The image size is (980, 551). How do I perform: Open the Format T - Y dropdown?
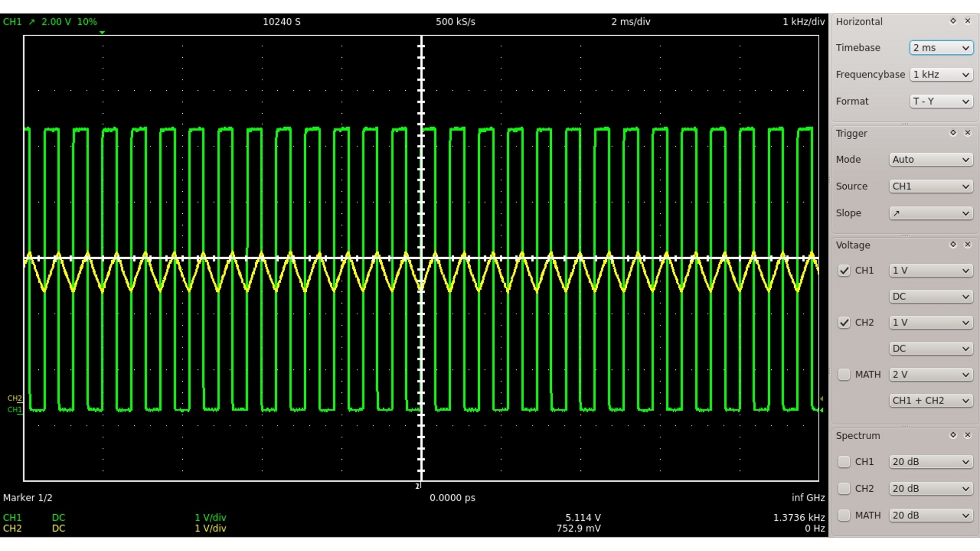941,101
